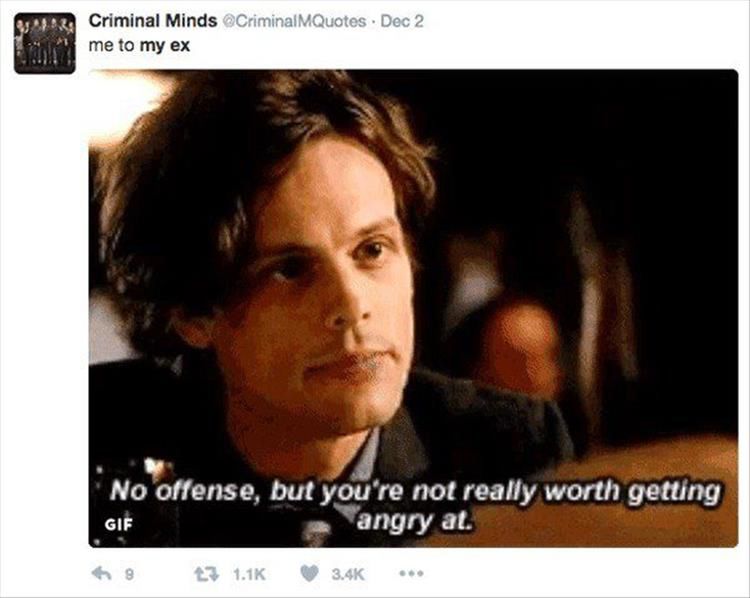This screenshot has height=598, width=750.
Task: Click the blurred background figure in GIF
Action: tap(519, 344)
